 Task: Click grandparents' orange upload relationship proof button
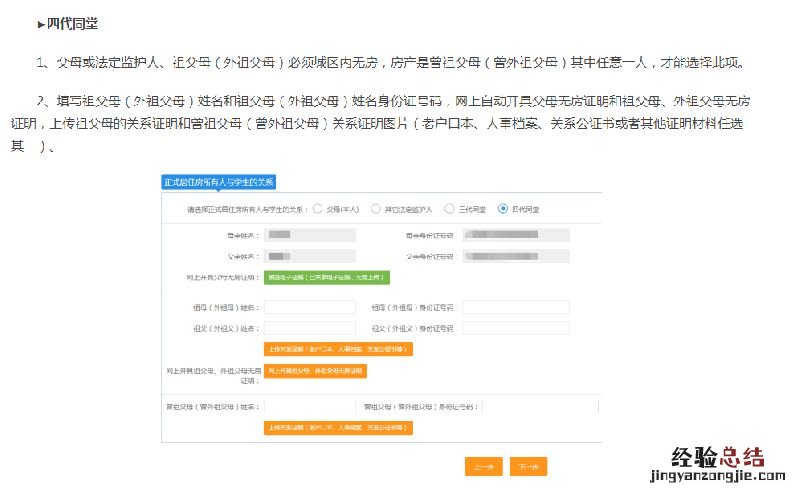pos(338,350)
